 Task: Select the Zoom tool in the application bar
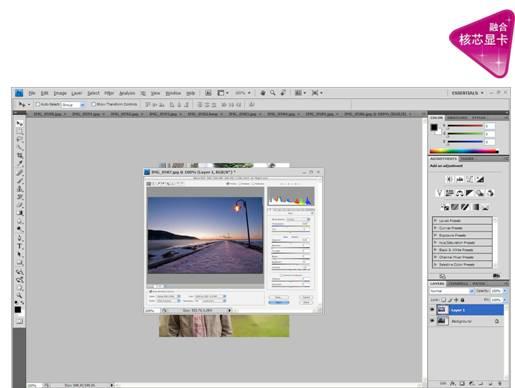273,93
